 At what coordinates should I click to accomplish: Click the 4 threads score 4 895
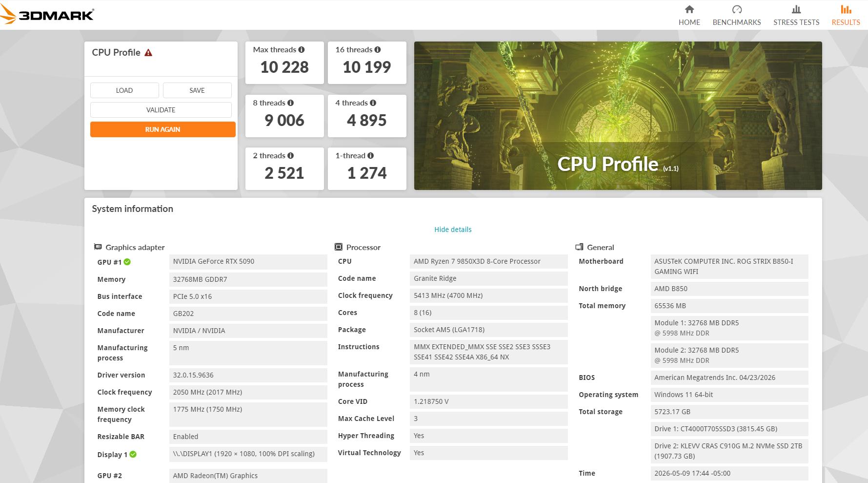click(x=367, y=120)
